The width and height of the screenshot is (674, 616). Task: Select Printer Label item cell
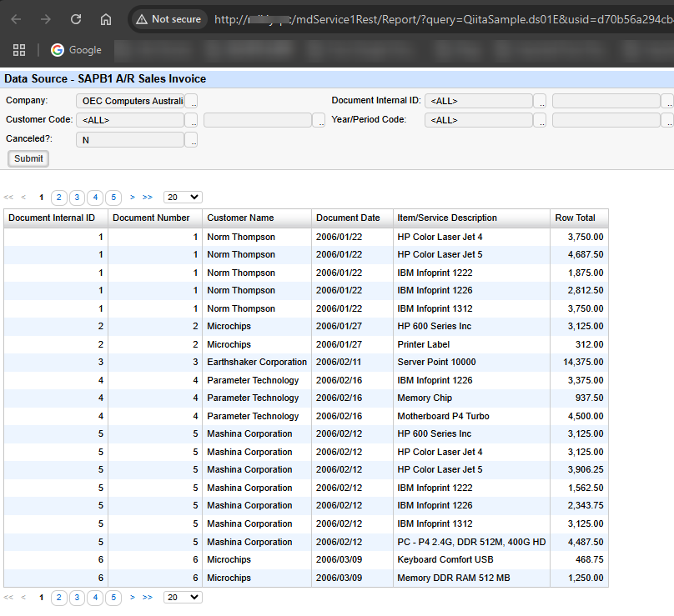tap(471, 344)
